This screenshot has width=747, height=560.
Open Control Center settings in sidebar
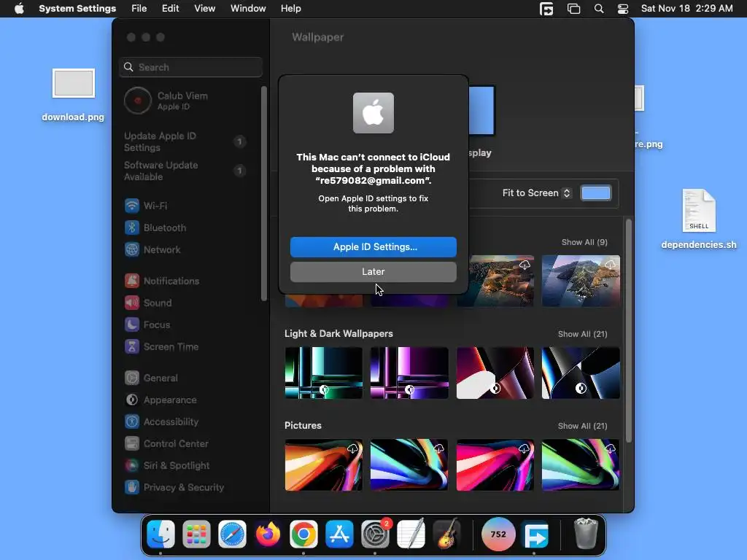[166, 444]
